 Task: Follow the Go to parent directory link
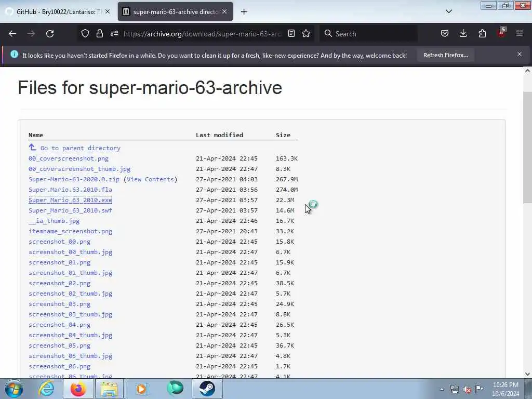click(81, 148)
